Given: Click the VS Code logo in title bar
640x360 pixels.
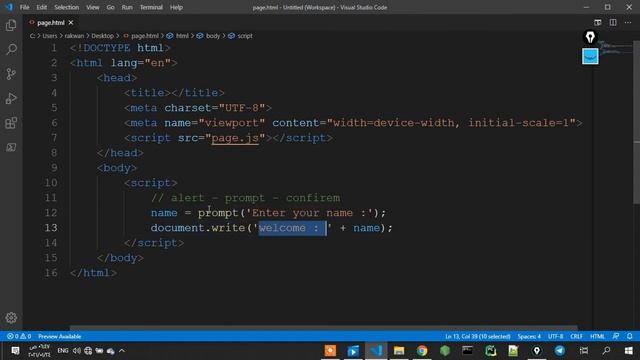Looking at the screenshot, I should click(x=9, y=7).
